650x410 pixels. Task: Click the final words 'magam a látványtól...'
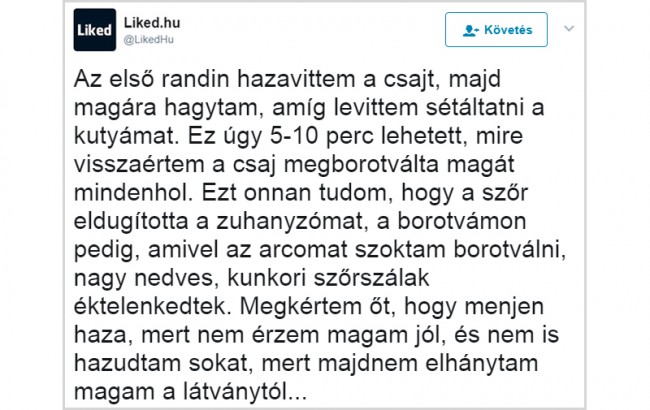191,392
